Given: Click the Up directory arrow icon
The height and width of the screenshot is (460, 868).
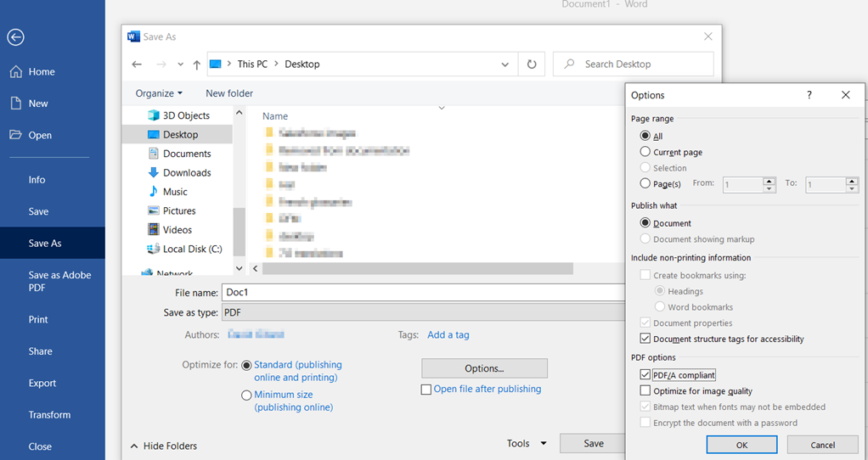Looking at the screenshot, I should point(197,65).
